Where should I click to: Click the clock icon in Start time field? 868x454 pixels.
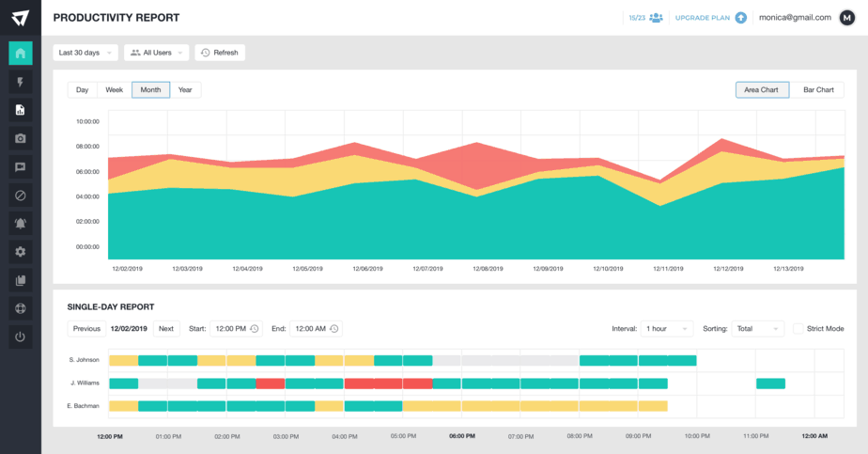click(254, 328)
